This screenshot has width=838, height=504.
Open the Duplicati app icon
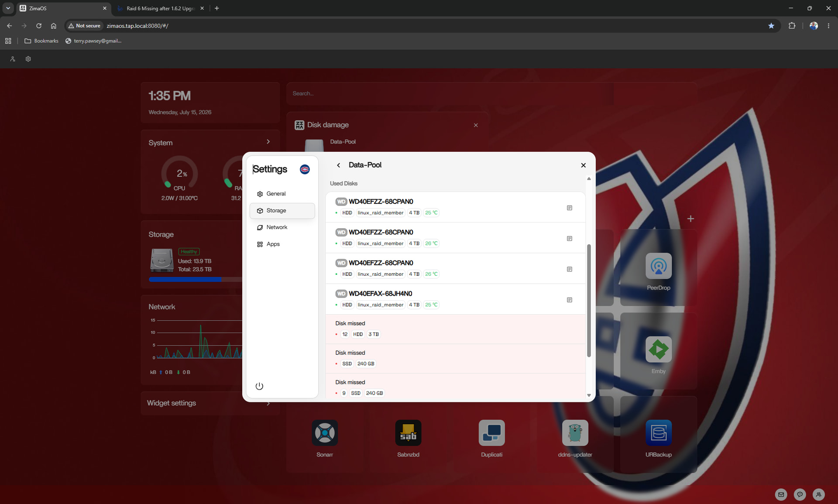coord(491,432)
